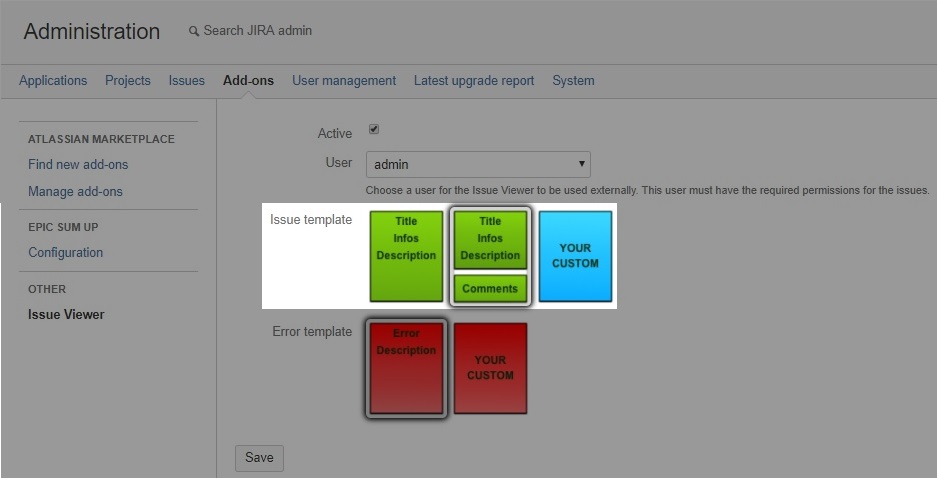View the Latest upgrade report tab
The height and width of the screenshot is (478, 937).
(474, 81)
